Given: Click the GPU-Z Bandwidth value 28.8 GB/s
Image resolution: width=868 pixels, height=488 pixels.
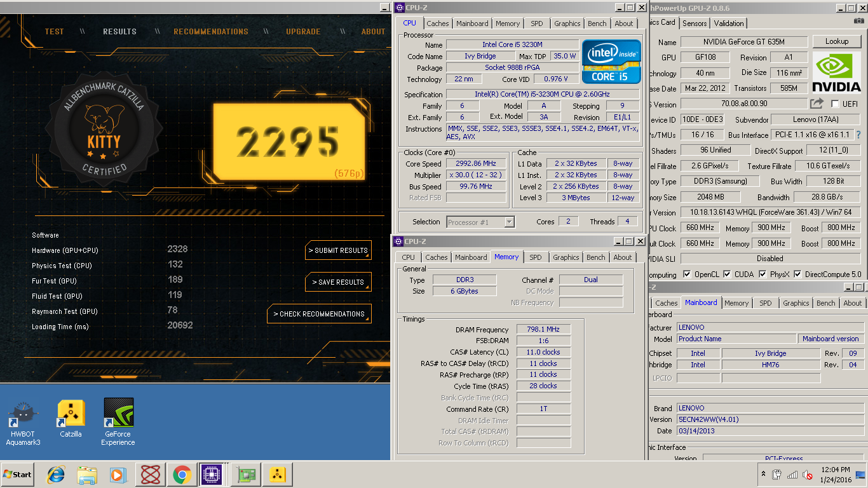Looking at the screenshot, I should click(x=827, y=197).
